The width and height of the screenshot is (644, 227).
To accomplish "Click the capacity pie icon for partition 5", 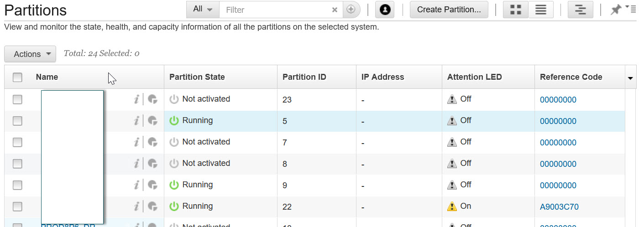I will [x=153, y=121].
